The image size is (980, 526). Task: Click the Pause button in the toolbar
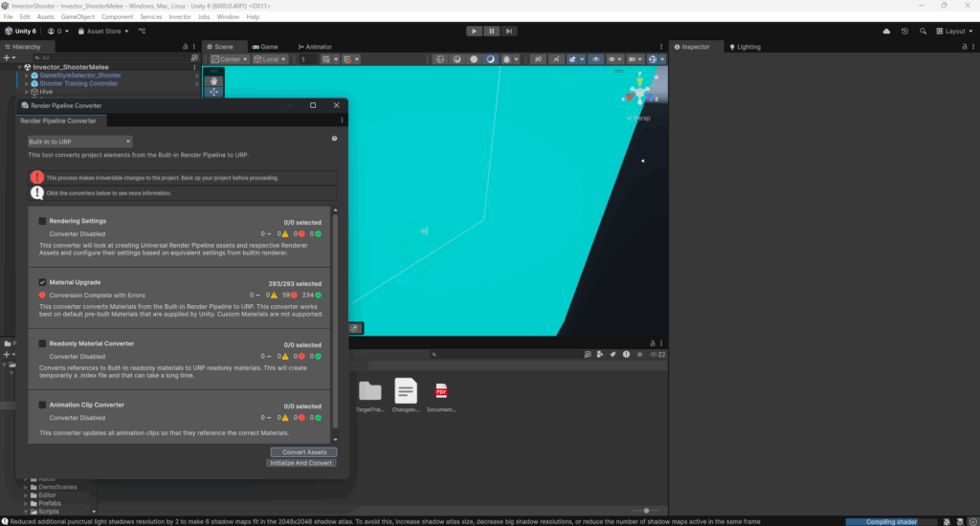[492, 31]
